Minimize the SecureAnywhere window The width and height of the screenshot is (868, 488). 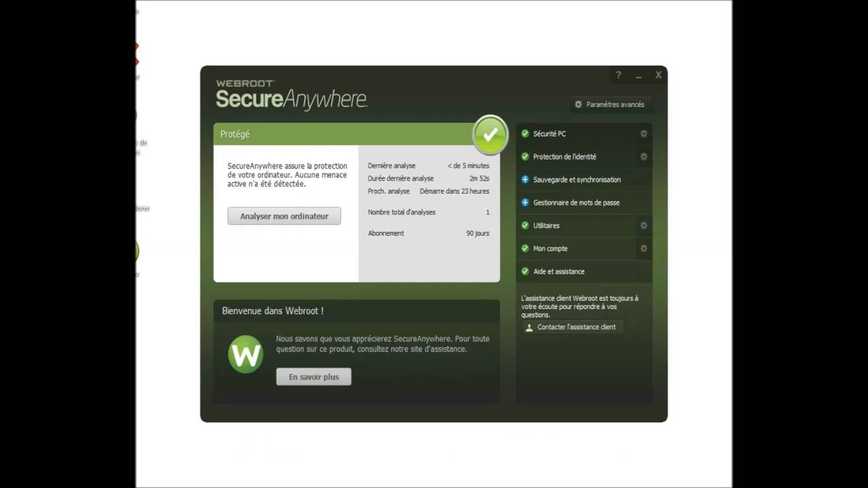[x=639, y=77]
